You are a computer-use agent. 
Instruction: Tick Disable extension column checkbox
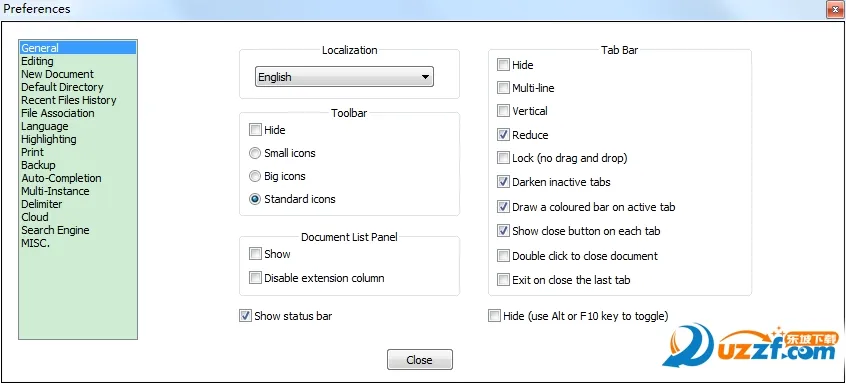tap(255, 278)
